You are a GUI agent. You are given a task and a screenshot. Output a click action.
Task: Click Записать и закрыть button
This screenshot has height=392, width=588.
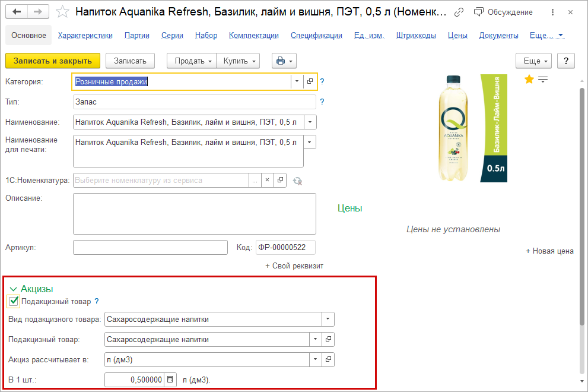53,61
